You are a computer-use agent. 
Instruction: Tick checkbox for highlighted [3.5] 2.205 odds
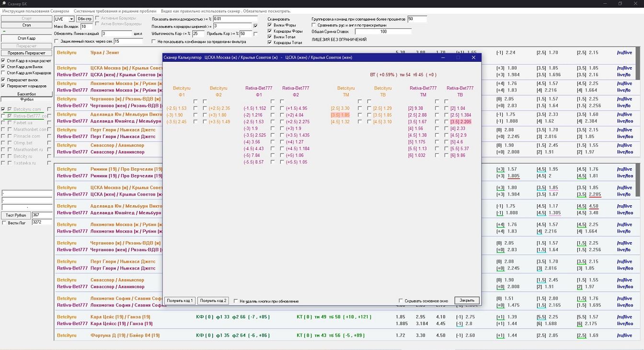tap(446, 122)
